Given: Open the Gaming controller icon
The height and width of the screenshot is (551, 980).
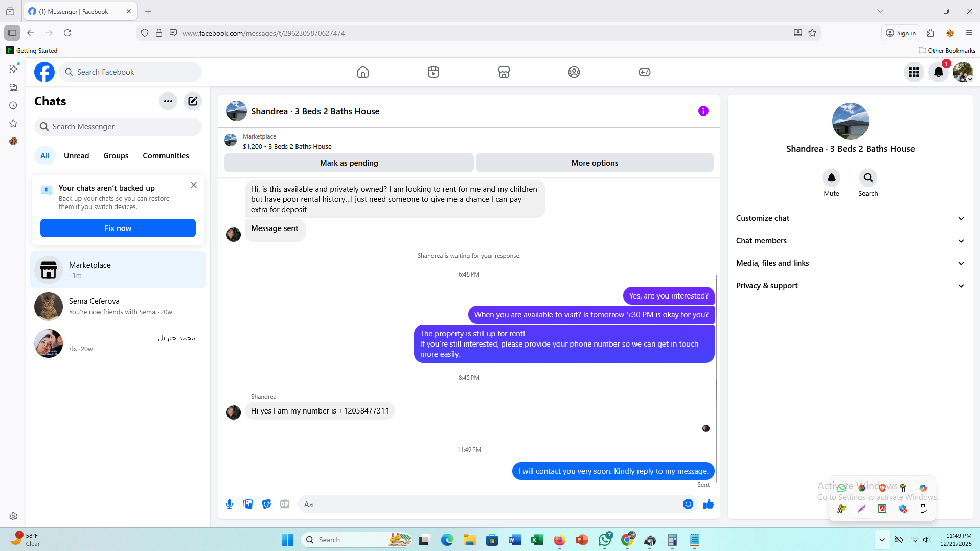Looking at the screenshot, I should (645, 72).
